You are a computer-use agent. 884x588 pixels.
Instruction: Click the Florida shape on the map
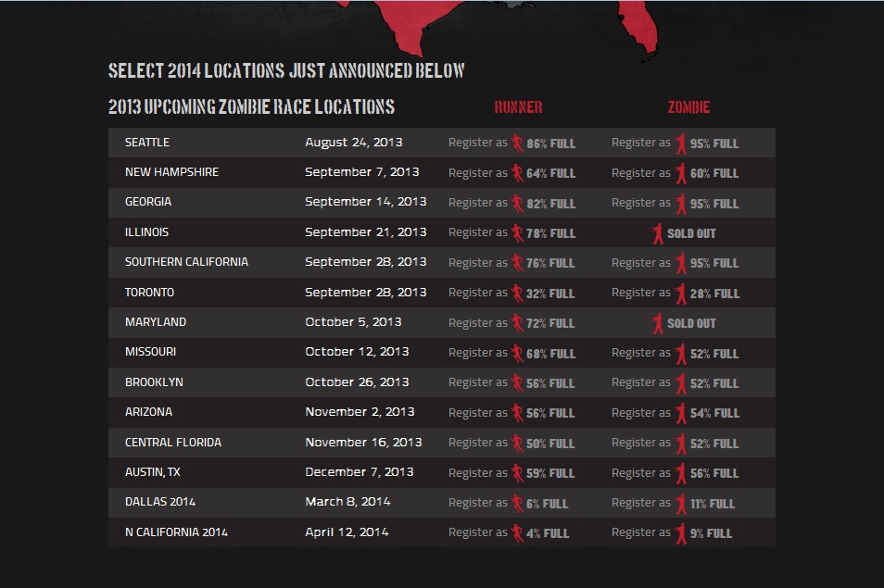pos(640,25)
